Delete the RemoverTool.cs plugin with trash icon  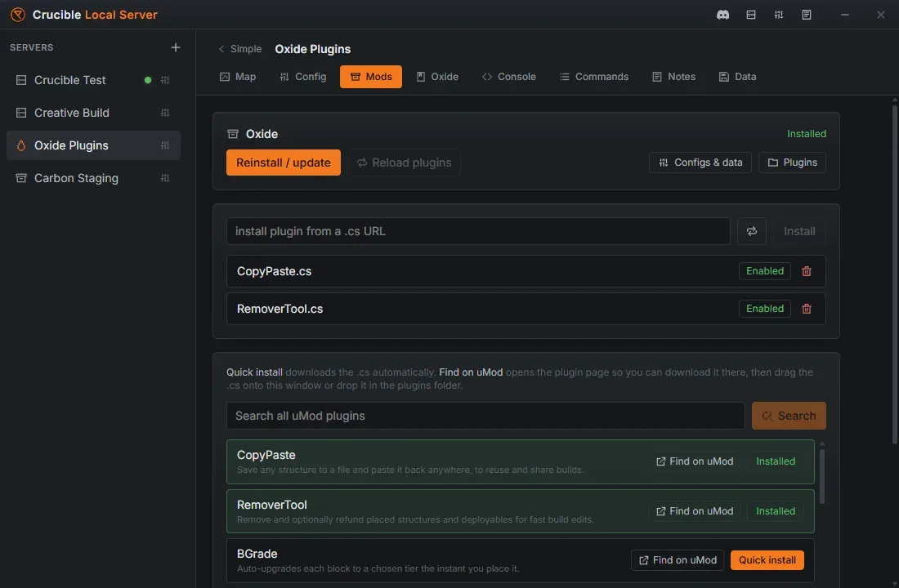click(806, 309)
